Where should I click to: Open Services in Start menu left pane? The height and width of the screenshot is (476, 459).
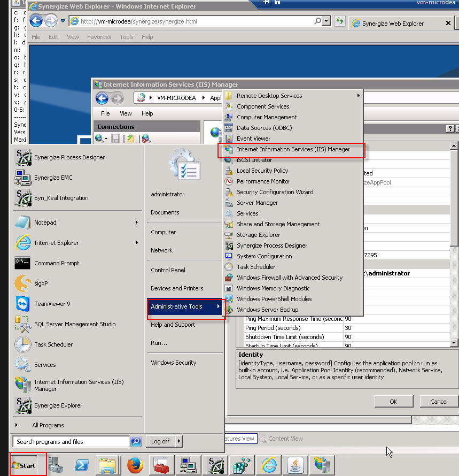(x=36, y=365)
